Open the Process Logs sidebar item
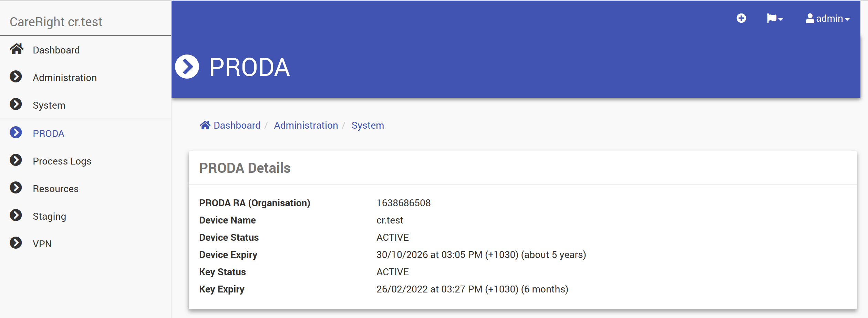The width and height of the screenshot is (868, 318). point(62,161)
